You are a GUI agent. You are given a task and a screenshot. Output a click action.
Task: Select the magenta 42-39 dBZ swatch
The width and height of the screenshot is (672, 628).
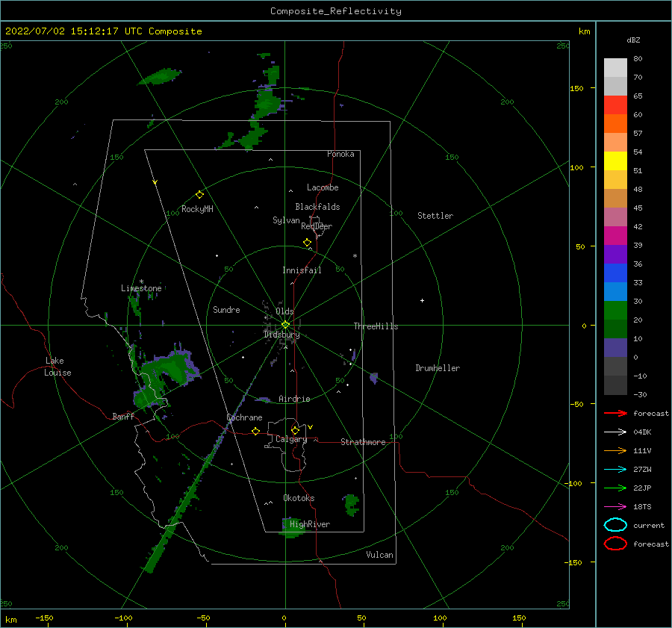[615, 236]
